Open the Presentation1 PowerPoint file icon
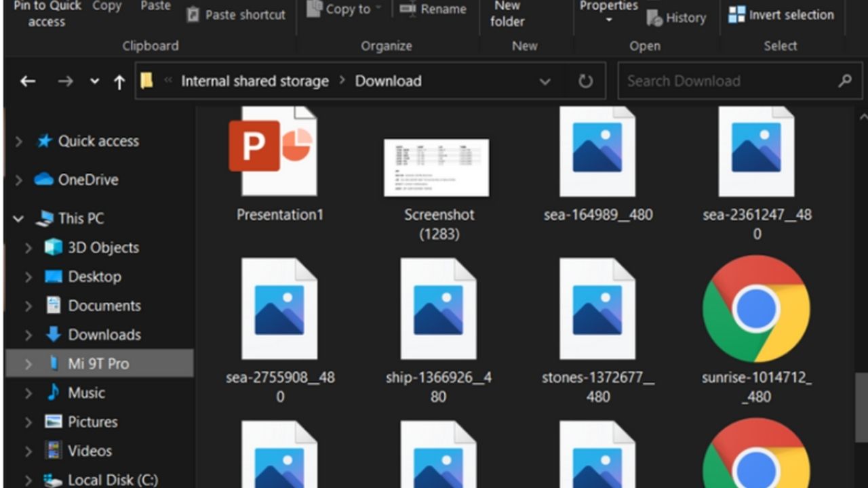The height and width of the screenshot is (488, 868). (x=273, y=150)
